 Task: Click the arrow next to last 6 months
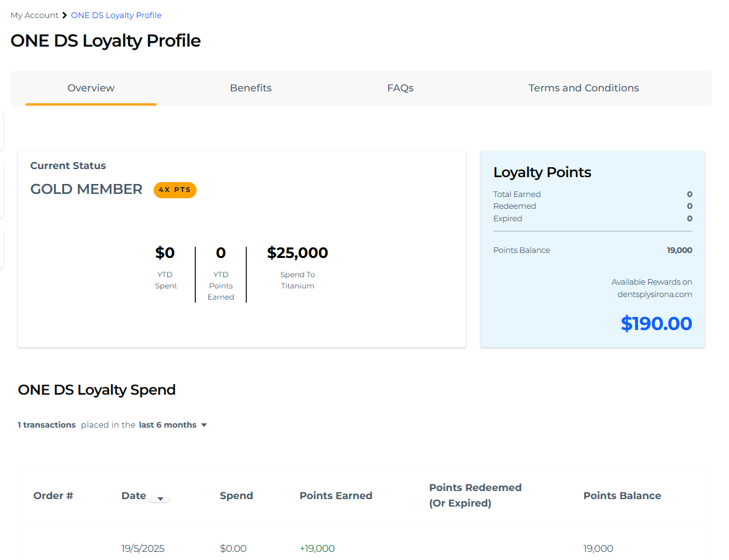204,425
